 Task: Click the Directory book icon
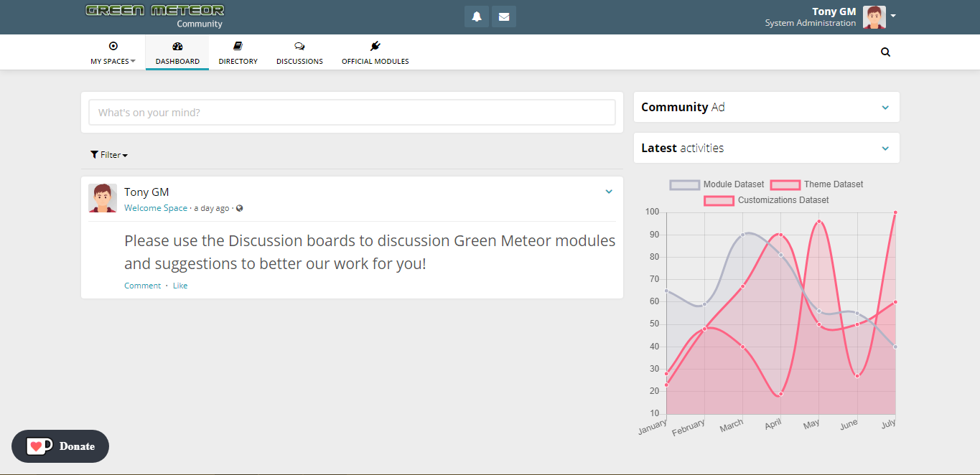[x=238, y=46]
